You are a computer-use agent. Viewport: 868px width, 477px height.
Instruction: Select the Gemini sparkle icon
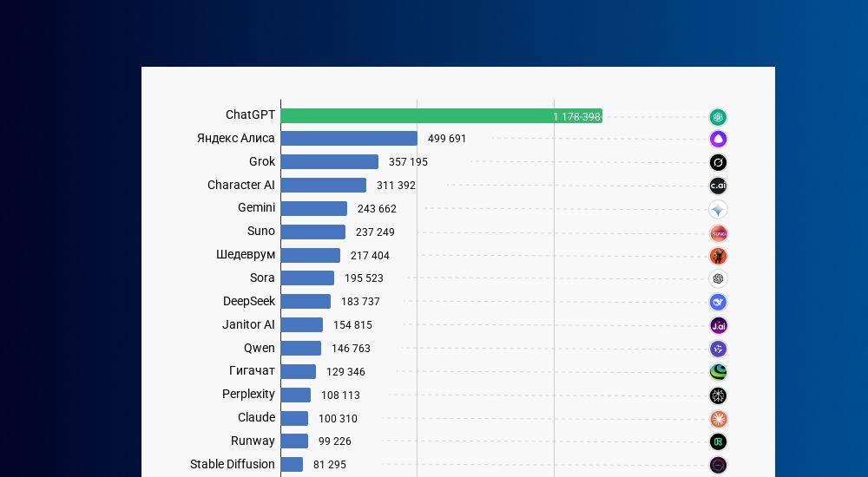pyautogui.click(x=718, y=209)
